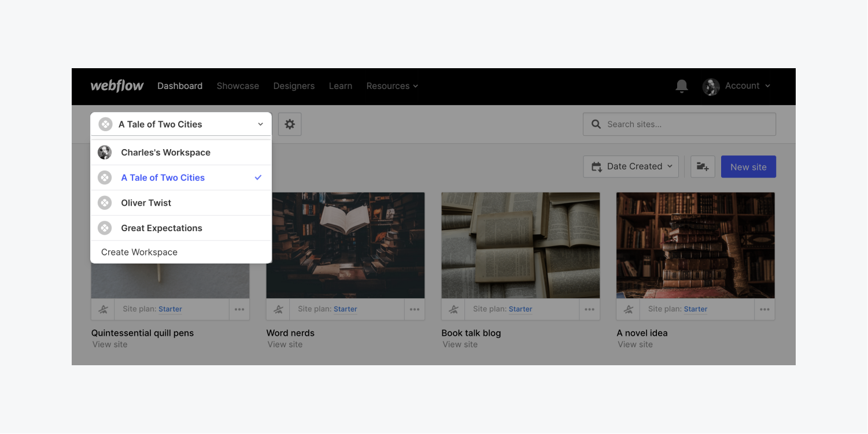Select A Tale of Two Cities workspace
The height and width of the screenshot is (434, 868).
click(181, 178)
